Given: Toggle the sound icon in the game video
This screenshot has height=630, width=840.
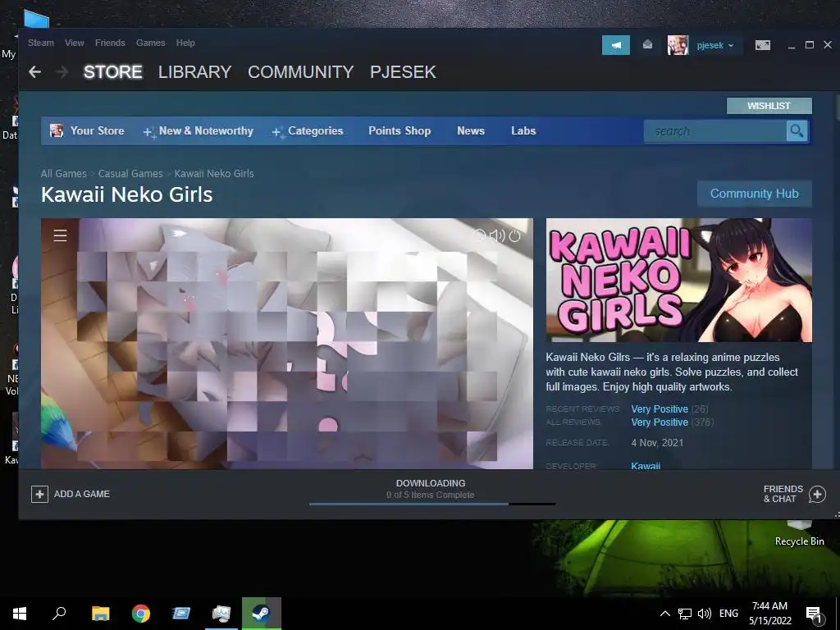Looking at the screenshot, I should pos(497,235).
